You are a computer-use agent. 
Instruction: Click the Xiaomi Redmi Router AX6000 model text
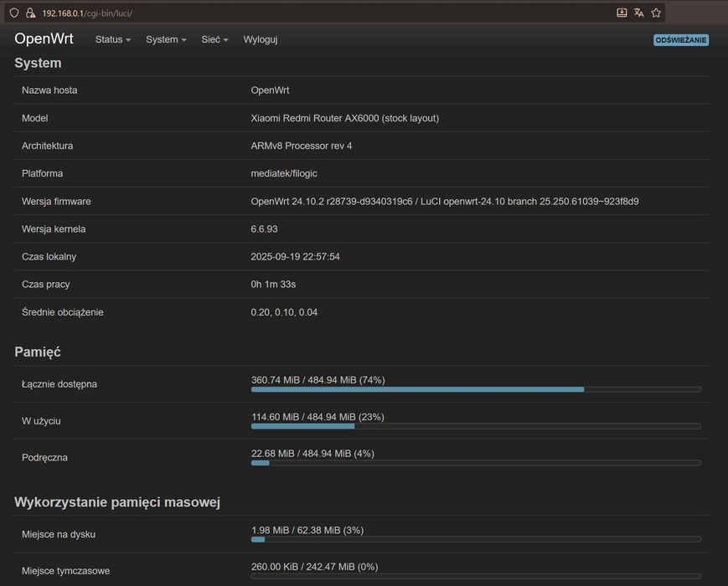[x=345, y=118]
